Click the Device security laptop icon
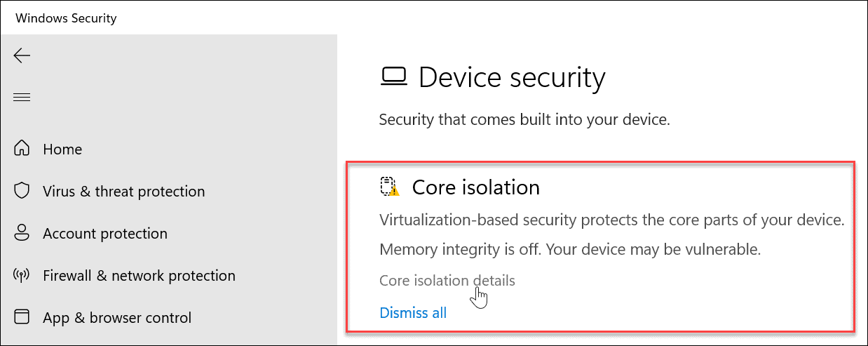This screenshot has height=346, width=868. coord(393,76)
